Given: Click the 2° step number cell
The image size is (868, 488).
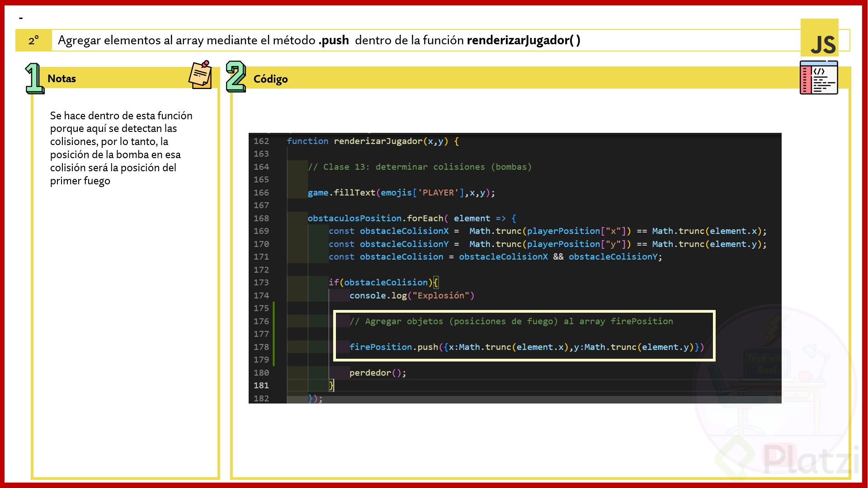Looking at the screenshot, I should pos(33,41).
